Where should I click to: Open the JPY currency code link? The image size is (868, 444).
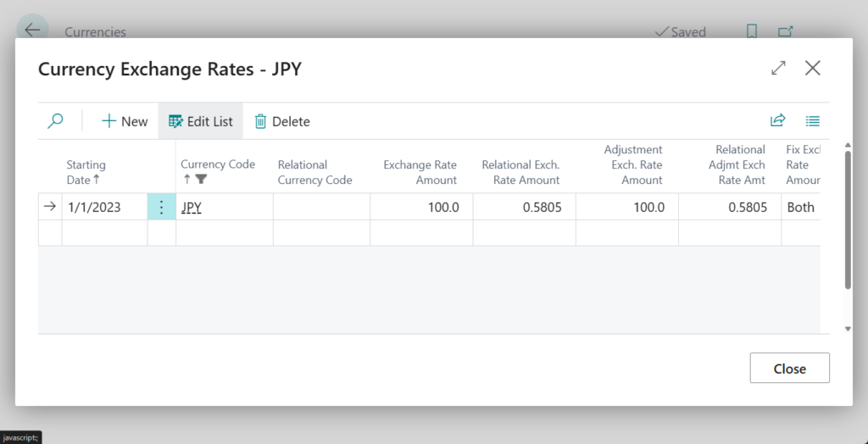[x=192, y=208]
